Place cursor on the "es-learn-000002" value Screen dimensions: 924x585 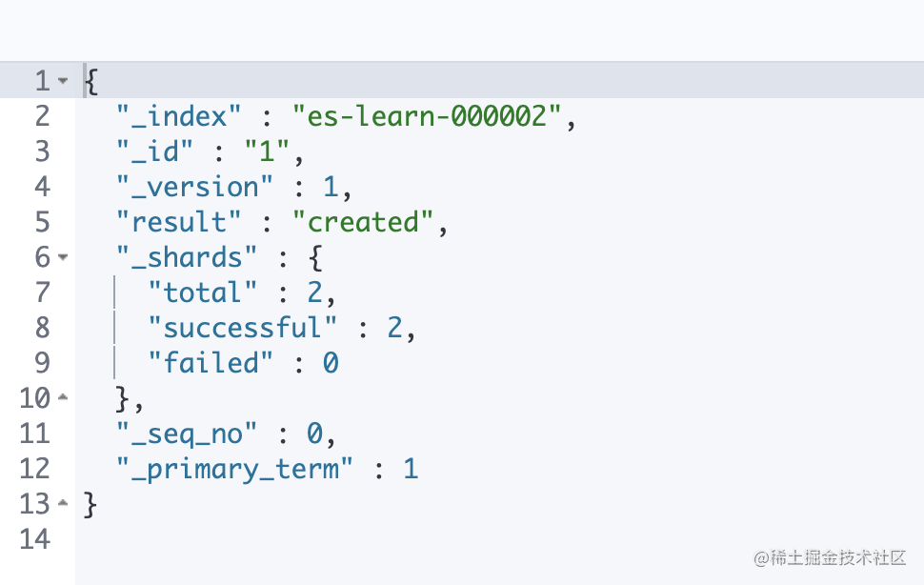(x=428, y=116)
